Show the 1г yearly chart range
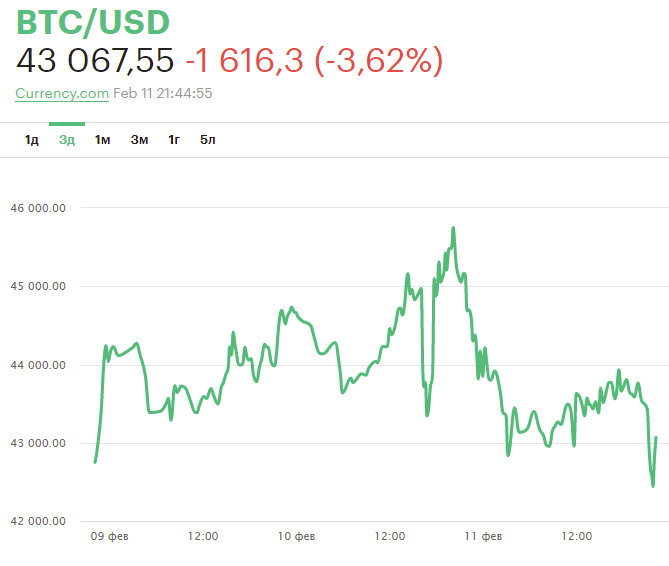Image resolution: width=669 pixels, height=566 pixels. pyautogui.click(x=174, y=139)
